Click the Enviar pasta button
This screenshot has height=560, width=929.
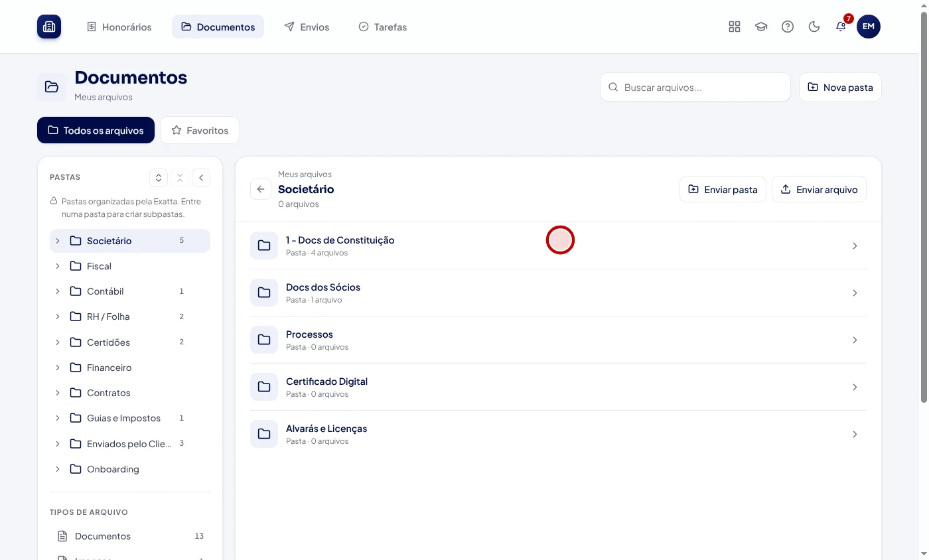[x=723, y=189]
